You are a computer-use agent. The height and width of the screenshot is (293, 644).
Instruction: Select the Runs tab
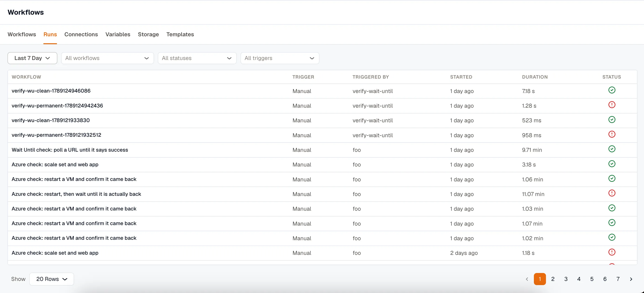(50, 34)
